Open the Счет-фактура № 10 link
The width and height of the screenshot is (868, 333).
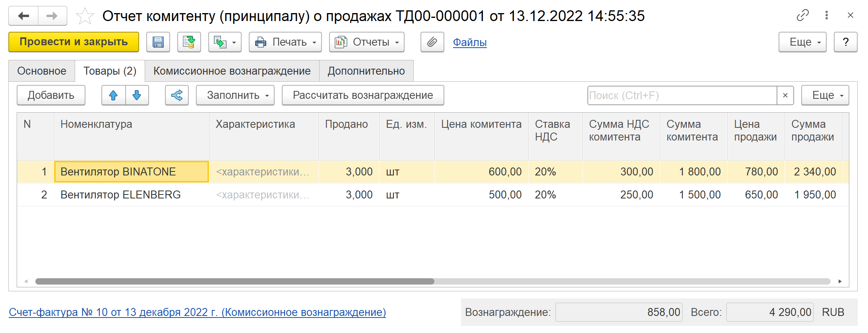point(197,312)
